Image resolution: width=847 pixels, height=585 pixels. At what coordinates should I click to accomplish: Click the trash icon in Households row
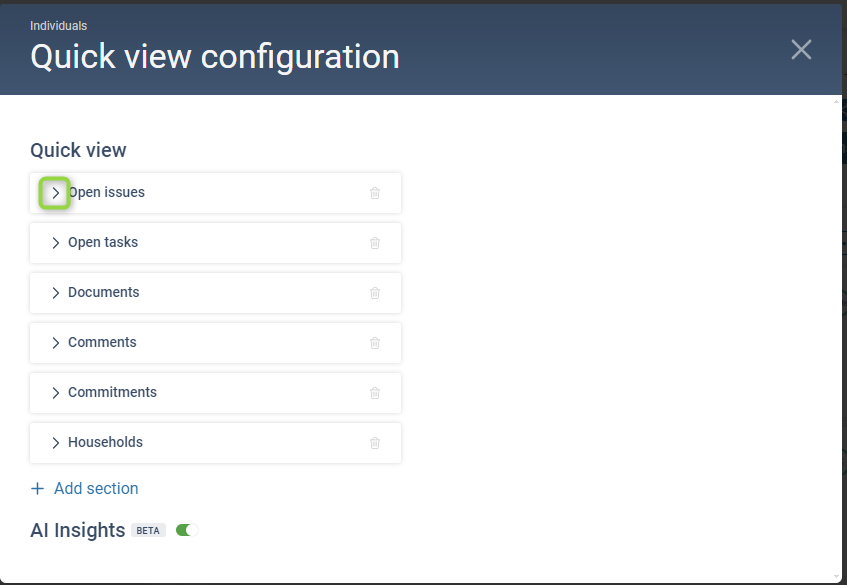tap(375, 443)
